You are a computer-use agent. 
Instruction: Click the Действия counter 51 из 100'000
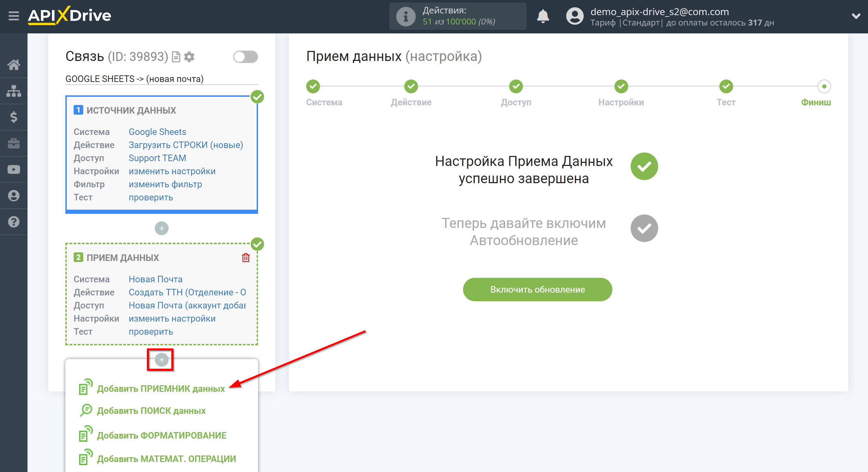(x=459, y=22)
